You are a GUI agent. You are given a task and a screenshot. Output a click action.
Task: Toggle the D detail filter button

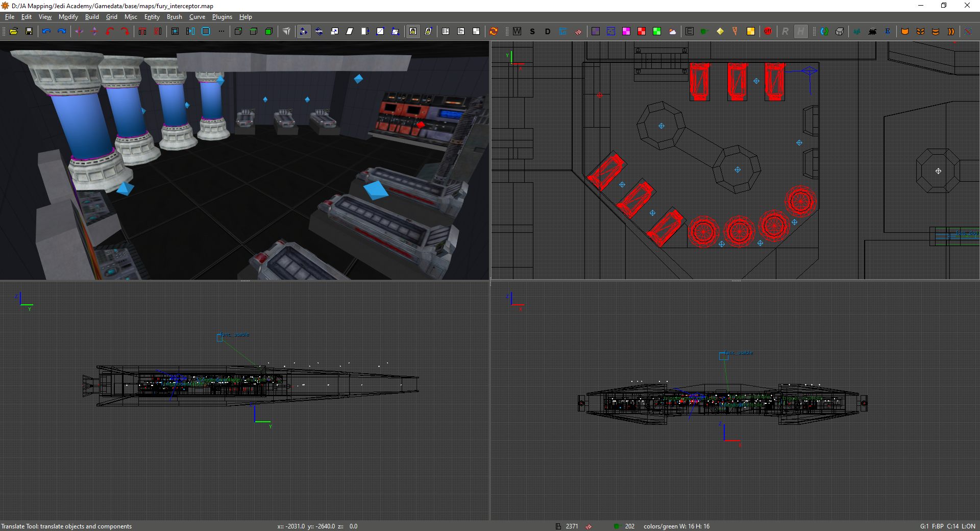pos(548,31)
